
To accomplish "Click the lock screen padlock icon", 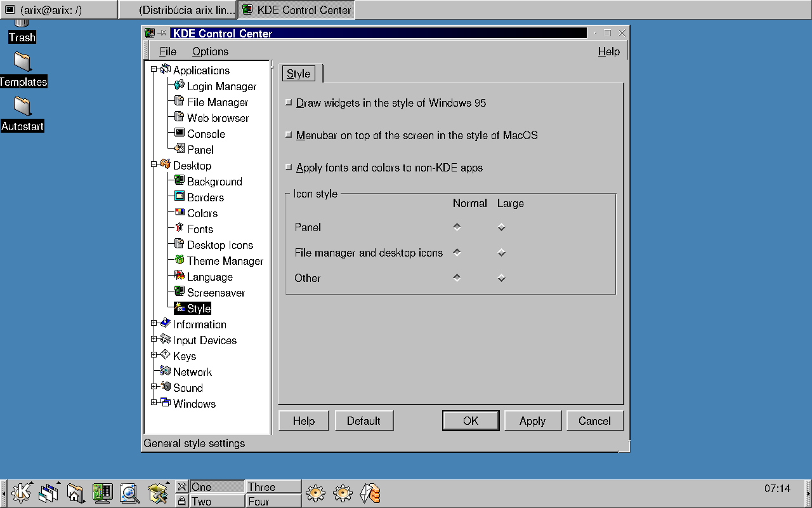I will [182, 501].
